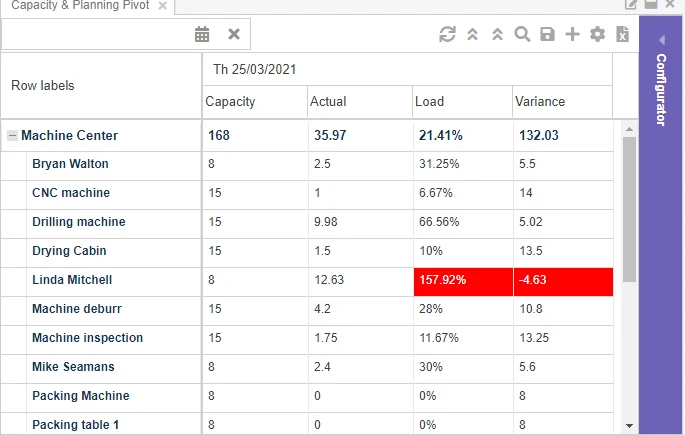Click the 168 total capacity cell
The height and width of the screenshot is (435, 685).
[255, 136]
